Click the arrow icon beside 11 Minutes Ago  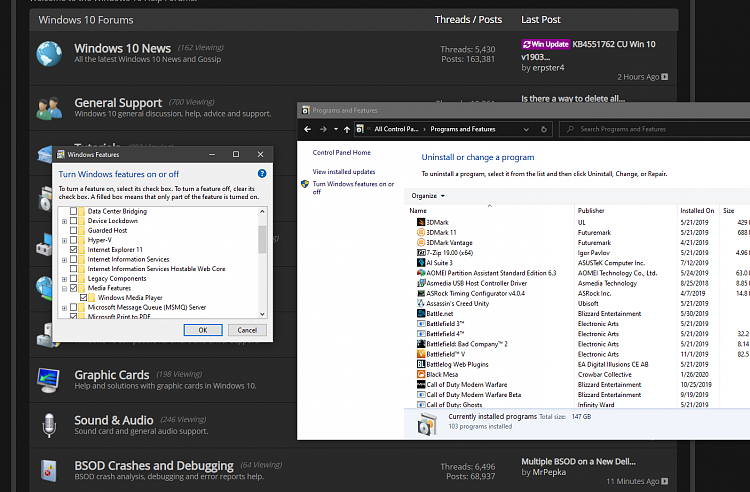[x=664, y=481]
